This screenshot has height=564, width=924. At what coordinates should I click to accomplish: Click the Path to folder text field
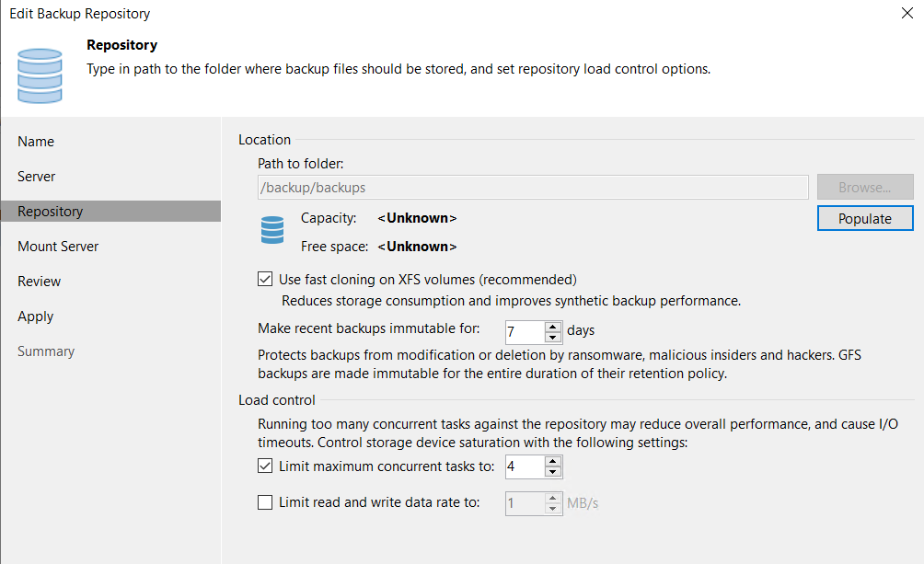(533, 188)
